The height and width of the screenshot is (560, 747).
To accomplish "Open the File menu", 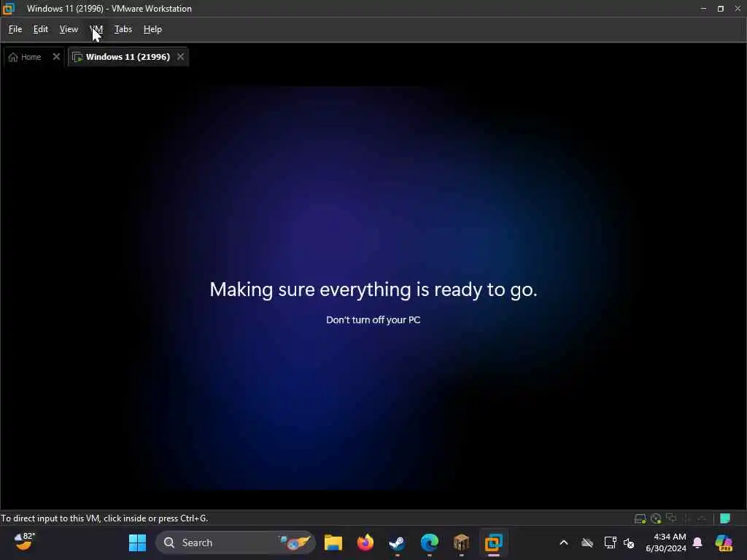I will pyautogui.click(x=15, y=29).
